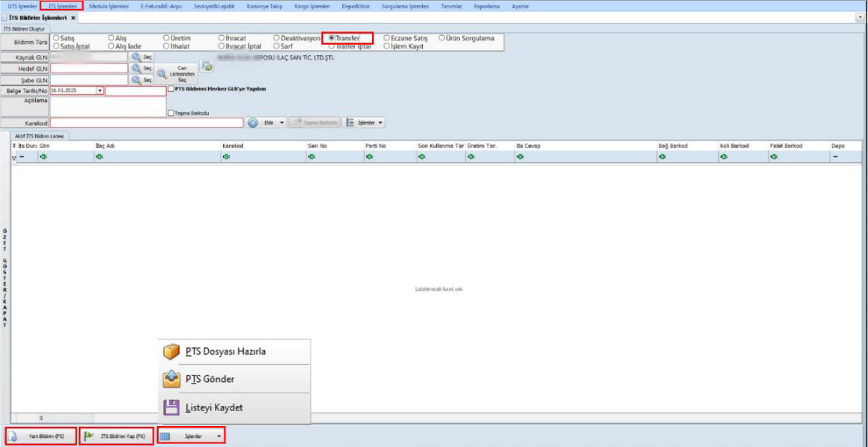Toggle the Taşıma Barkodu checkbox
Screen dimensions: 868x447
pyautogui.click(x=172, y=113)
